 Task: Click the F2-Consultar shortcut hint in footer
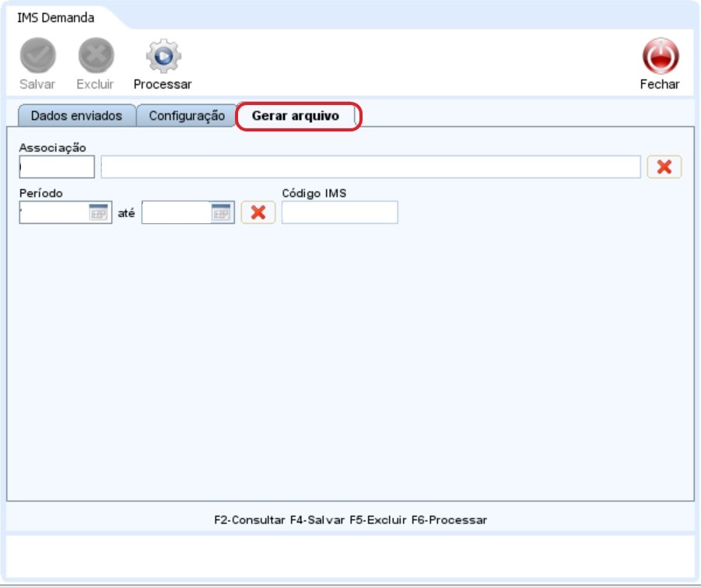coord(249,520)
